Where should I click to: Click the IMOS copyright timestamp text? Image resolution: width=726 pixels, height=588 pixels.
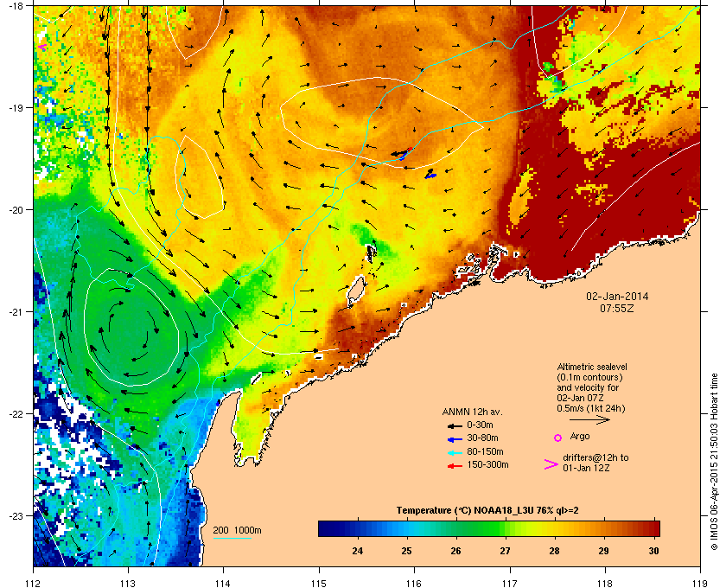pyautogui.click(x=714, y=461)
